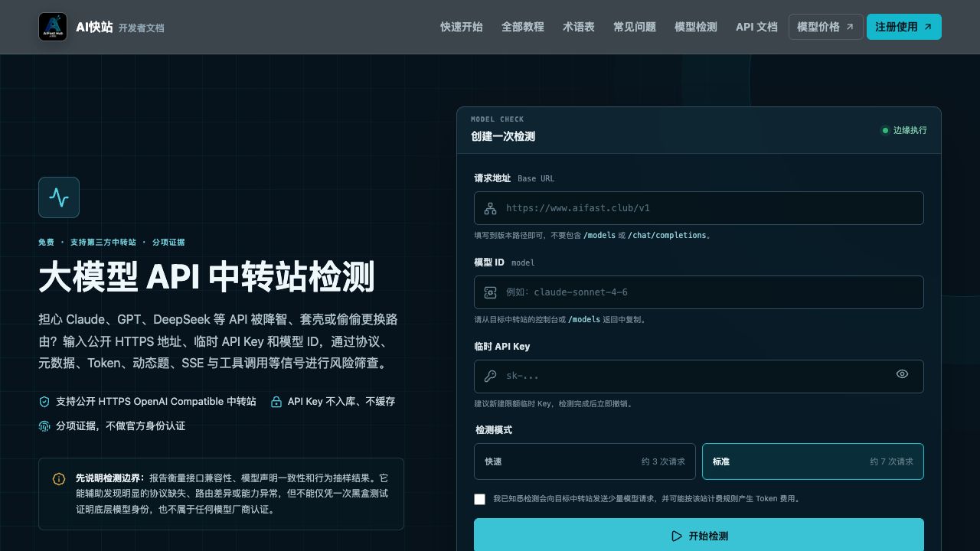Click the 支持第三方中转站 tag text
Image resolution: width=980 pixels, height=551 pixels.
pos(103,243)
